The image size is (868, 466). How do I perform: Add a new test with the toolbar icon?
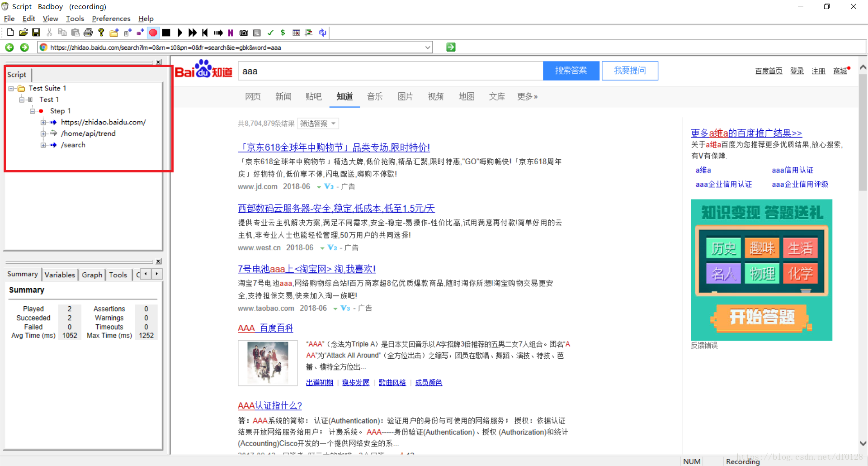pyautogui.click(x=127, y=33)
